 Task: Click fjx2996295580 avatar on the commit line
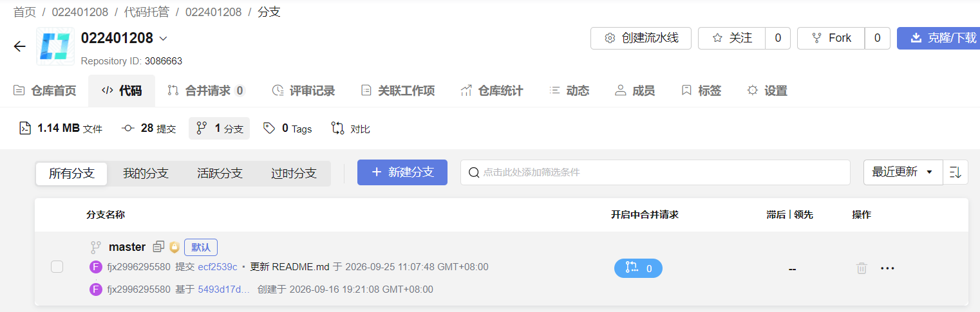point(96,267)
